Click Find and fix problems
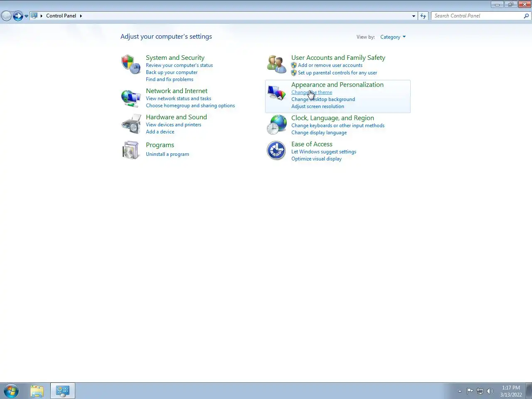The width and height of the screenshot is (532, 399). coord(170,79)
